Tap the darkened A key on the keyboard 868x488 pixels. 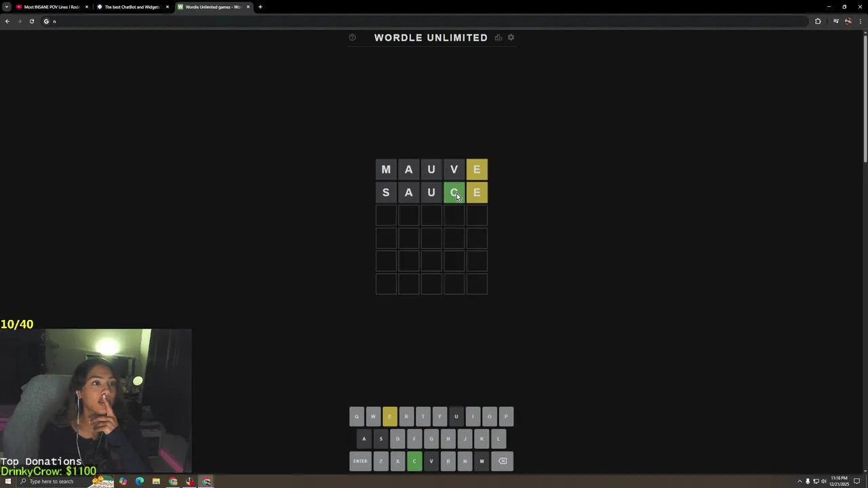[x=364, y=439]
